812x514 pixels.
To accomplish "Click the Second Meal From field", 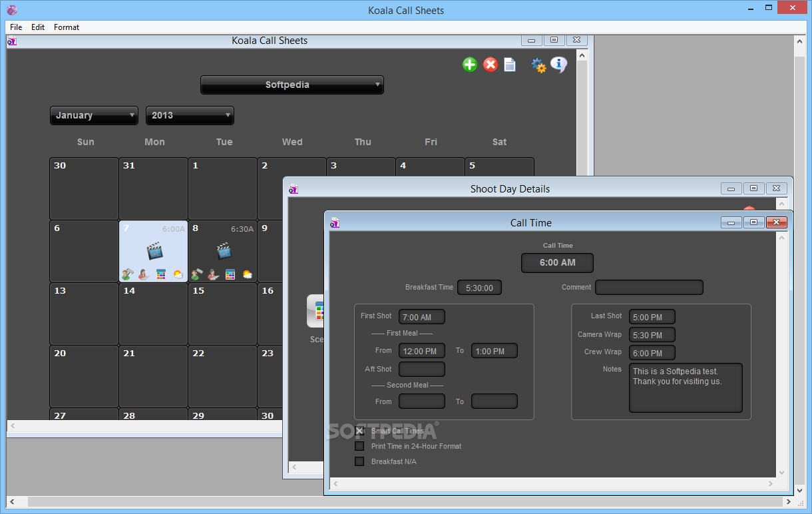I will point(422,401).
